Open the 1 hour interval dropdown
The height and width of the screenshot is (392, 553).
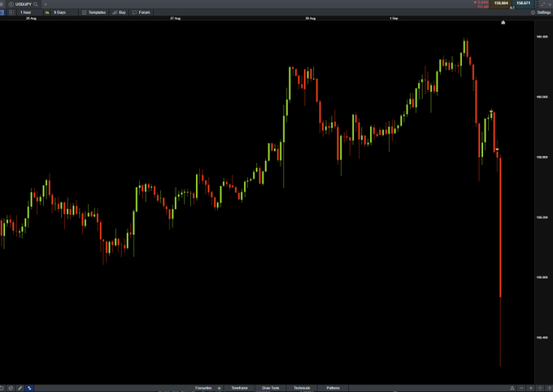point(28,12)
